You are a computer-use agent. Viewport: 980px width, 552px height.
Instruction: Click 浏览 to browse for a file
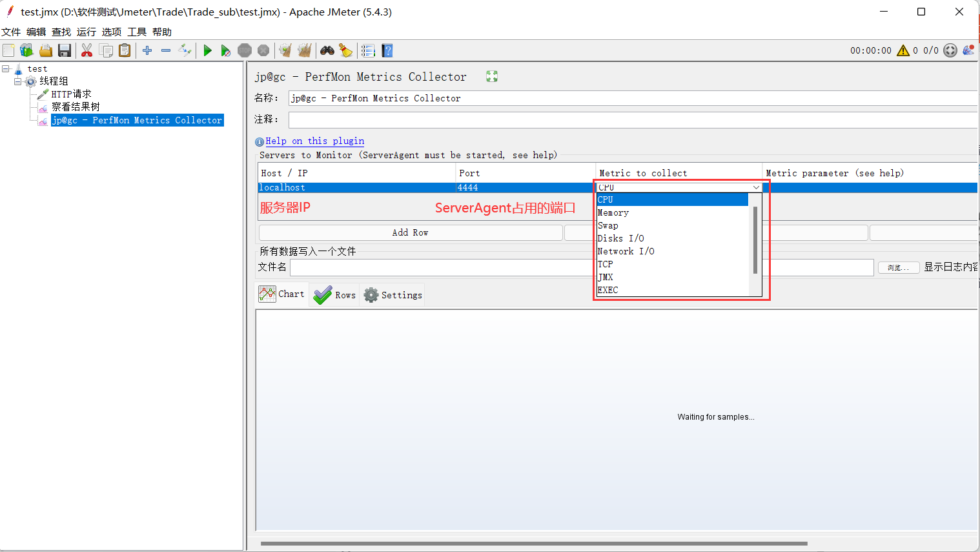[899, 267]
